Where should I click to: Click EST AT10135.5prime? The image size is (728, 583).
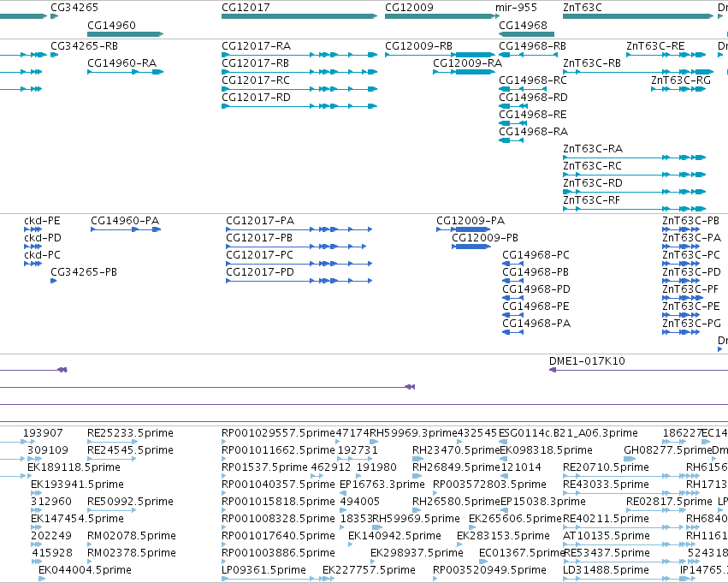point(607,537)
